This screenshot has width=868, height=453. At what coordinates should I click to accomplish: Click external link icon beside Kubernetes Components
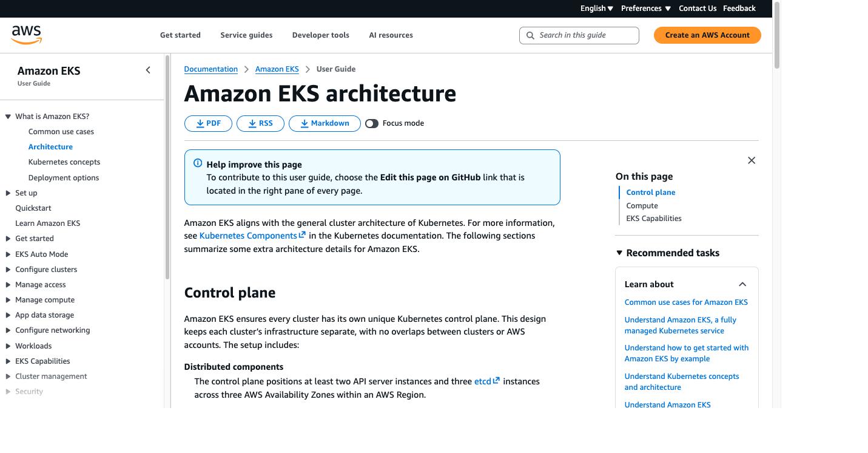[302, 235]
